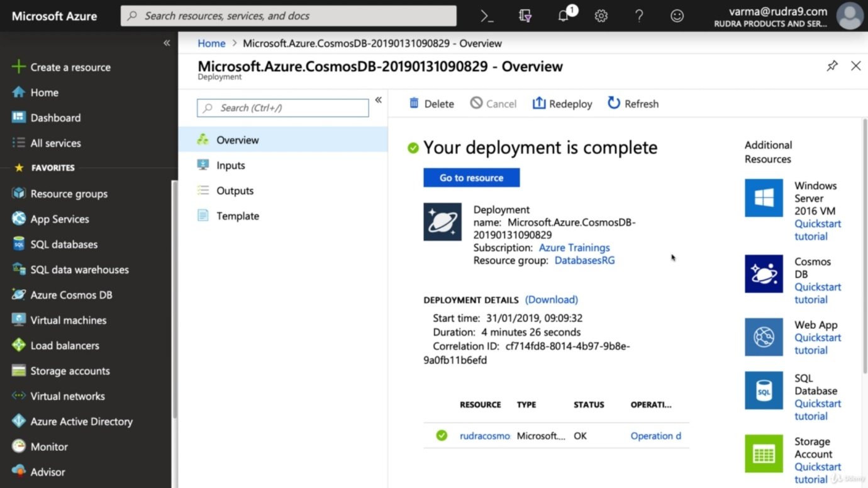Viewport: 868px width, 488px height.
Task: Click the SQL Database tile icon
Action: pyautogui.click(x=764, y=391)
